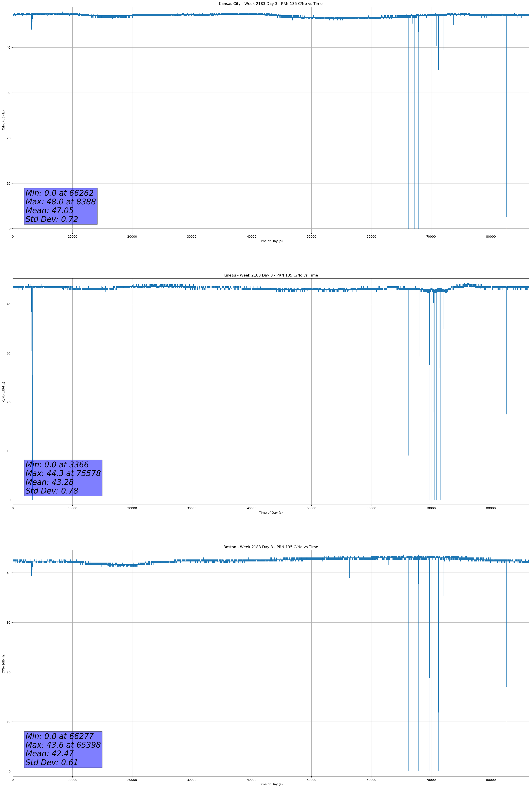Click the Juneau plot's blue statistics box

click(x=63, y=478)
